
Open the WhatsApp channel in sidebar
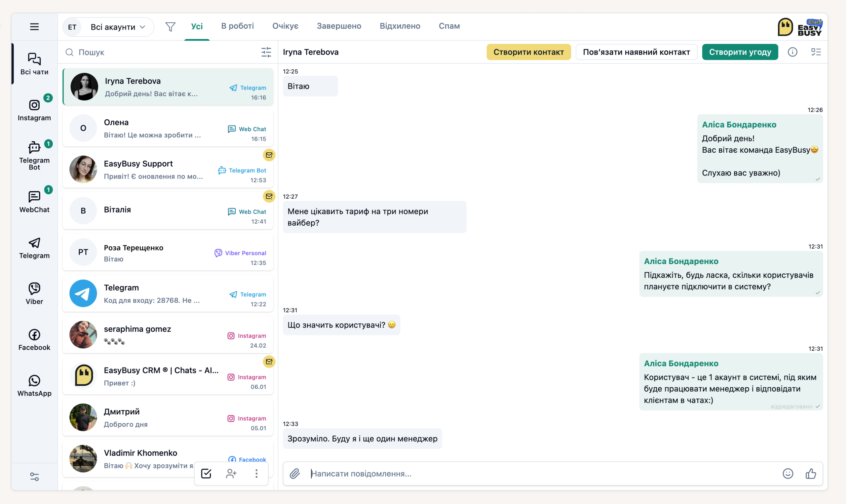point(34,385)
